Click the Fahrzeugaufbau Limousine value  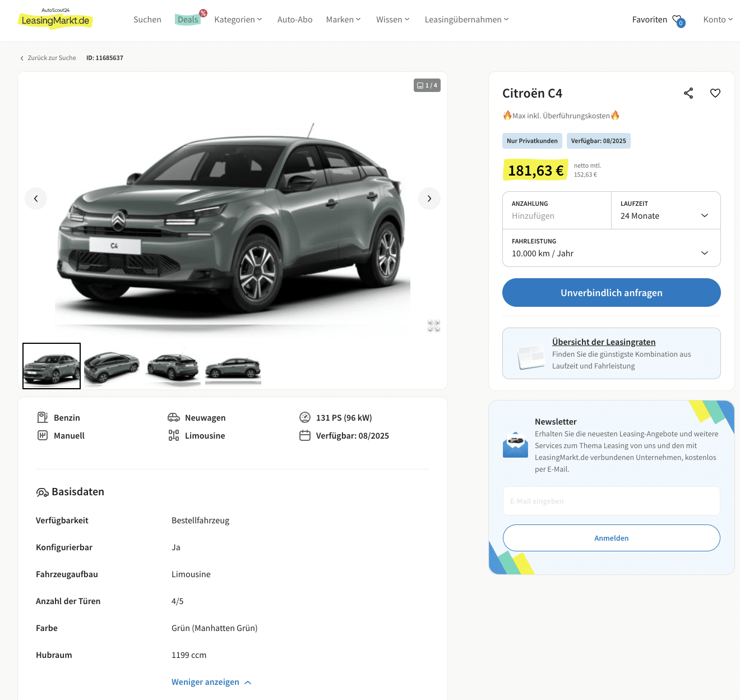click(191, 574)
